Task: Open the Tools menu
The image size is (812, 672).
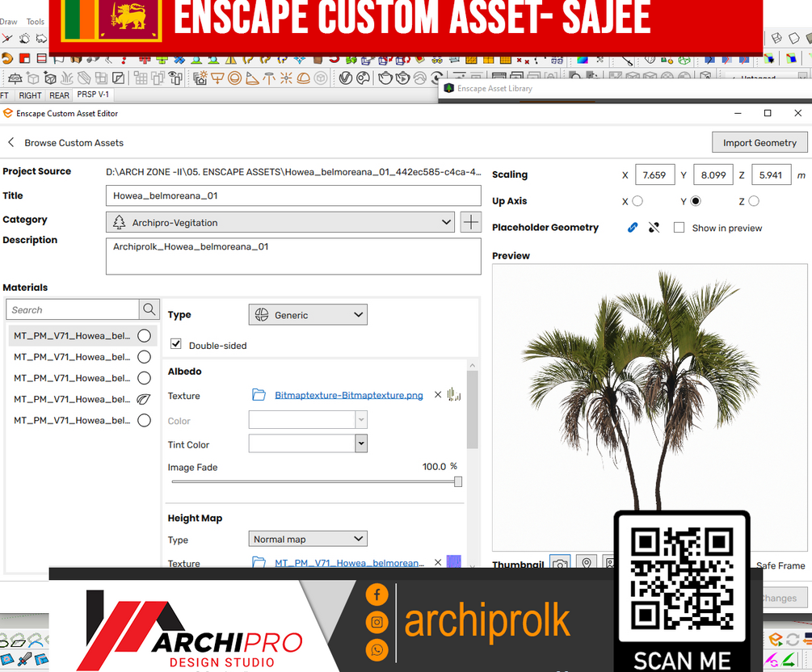Action: click(36, 22)
